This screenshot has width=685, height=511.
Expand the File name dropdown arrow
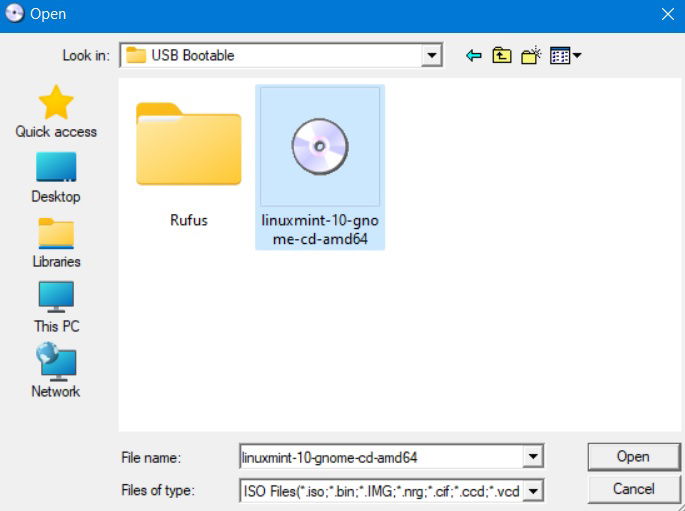(x=533, y=457)
